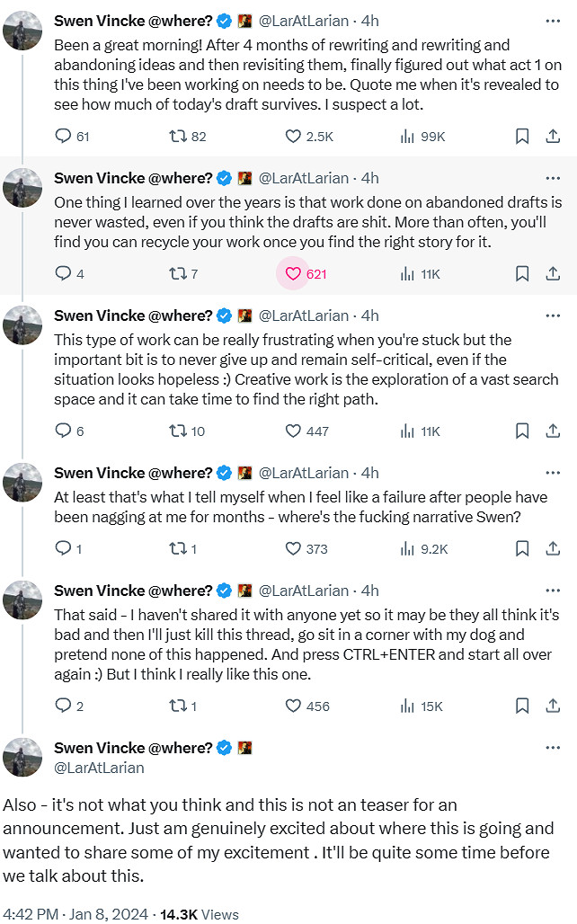Viewport: 577px width, 924px height.
Task: View analytics for 99K views tweet
Action: click(407, 137)
